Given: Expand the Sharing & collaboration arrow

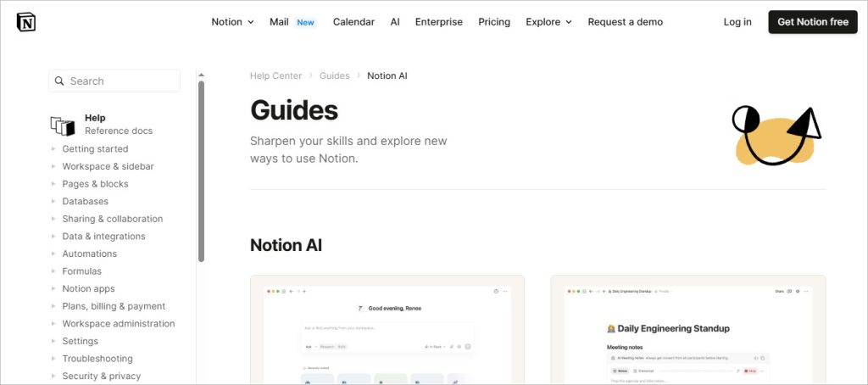Looking at the screenshot, I should click(53, 218).
